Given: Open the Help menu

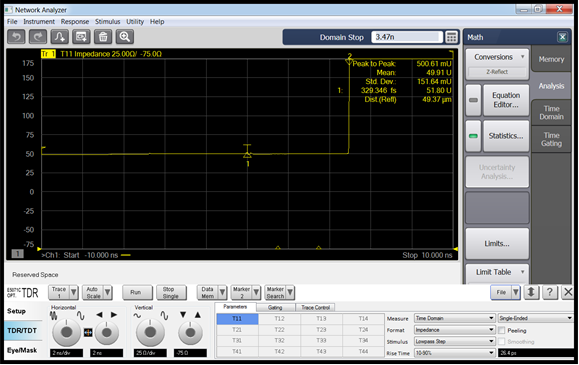Looking at the screenshot, I should coord(157,21).
